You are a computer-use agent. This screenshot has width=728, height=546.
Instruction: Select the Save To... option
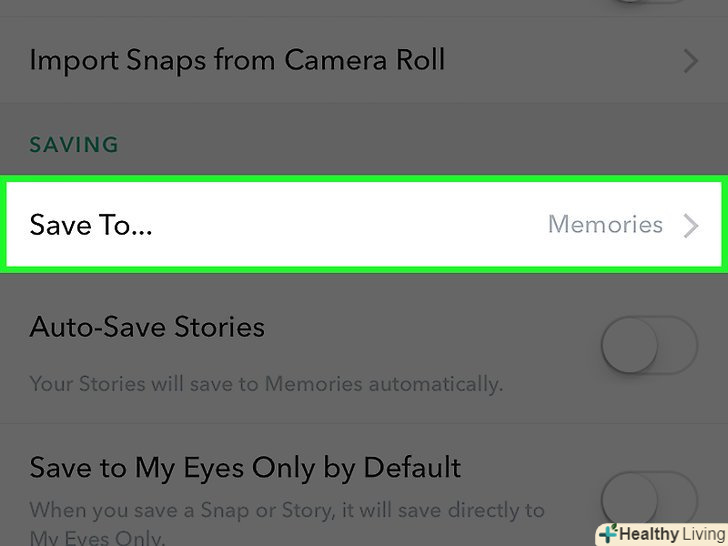(91, 225)
